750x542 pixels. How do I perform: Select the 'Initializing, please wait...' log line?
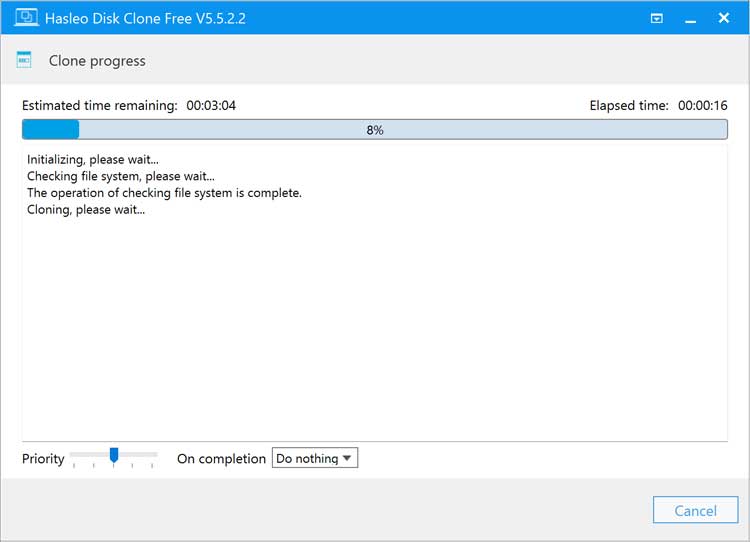pyautogui.click(x=93, y=159)
